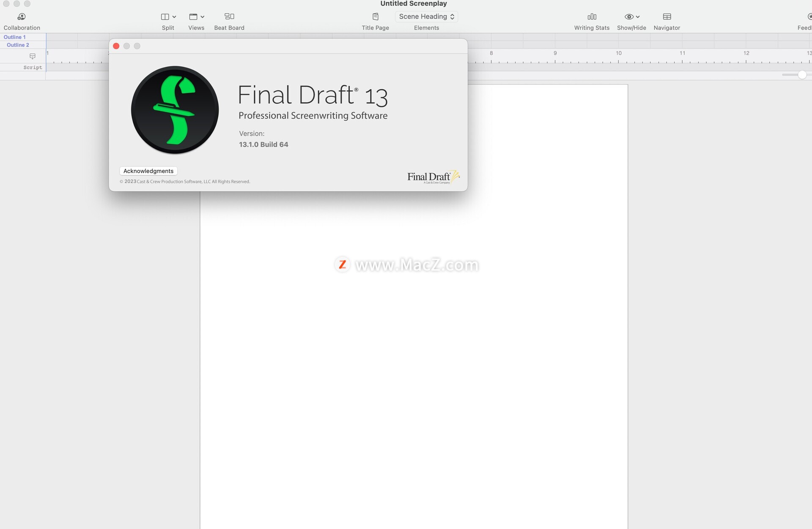Expand the Views dropdown arrow
Image resolution: width=812 pixels, height=529 pixels.
[x=203, y=17]
